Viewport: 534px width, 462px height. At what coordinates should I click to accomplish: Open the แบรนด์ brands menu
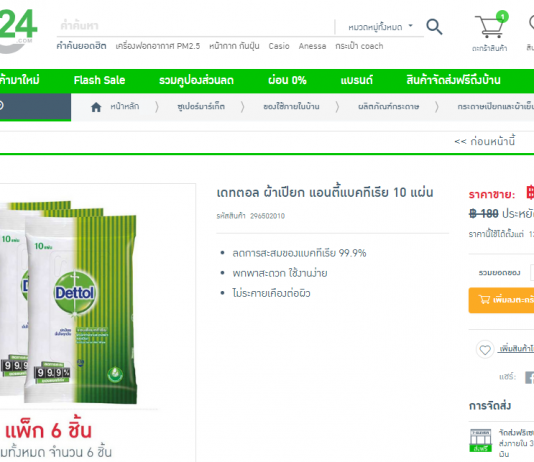click(357, 80)
